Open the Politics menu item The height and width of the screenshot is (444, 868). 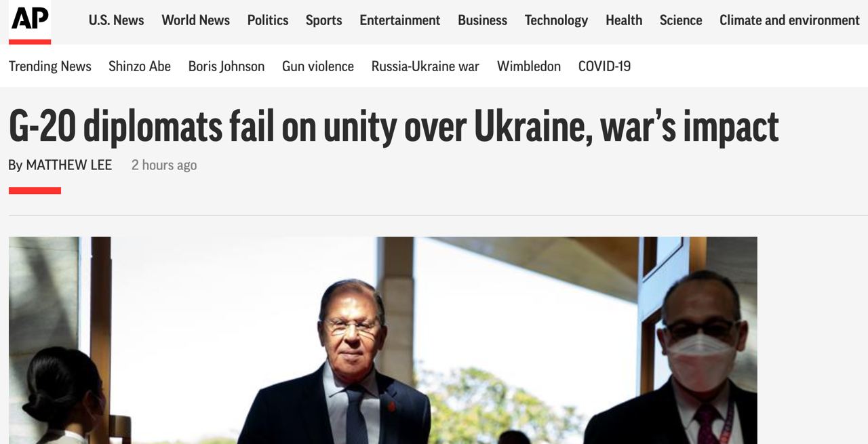click(268, 20)
